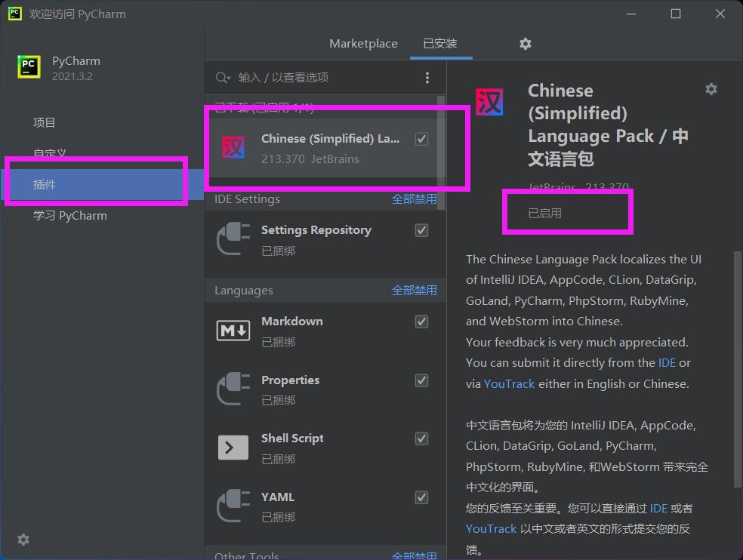This screenshot has width=743, height=560.
Task: Select the Markdown plugin name
Action: coord(292,322)
